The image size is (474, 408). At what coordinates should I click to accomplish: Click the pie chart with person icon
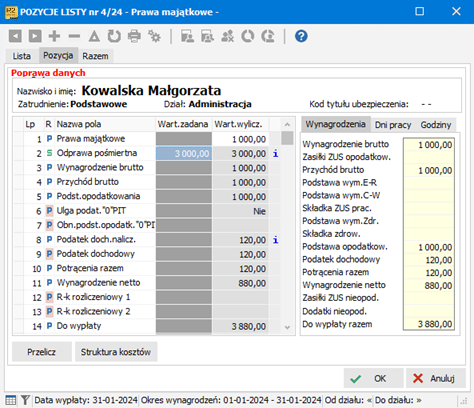point(268,36)
